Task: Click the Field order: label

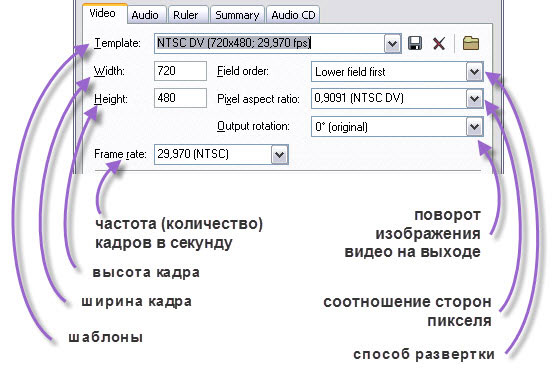Action: pyautogui.click(x=243, y=71)
